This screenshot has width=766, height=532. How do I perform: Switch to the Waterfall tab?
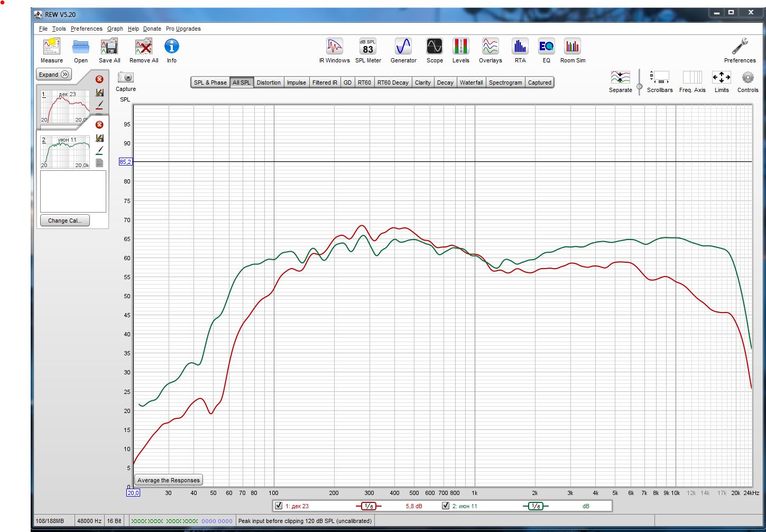[x=471, y=82]
